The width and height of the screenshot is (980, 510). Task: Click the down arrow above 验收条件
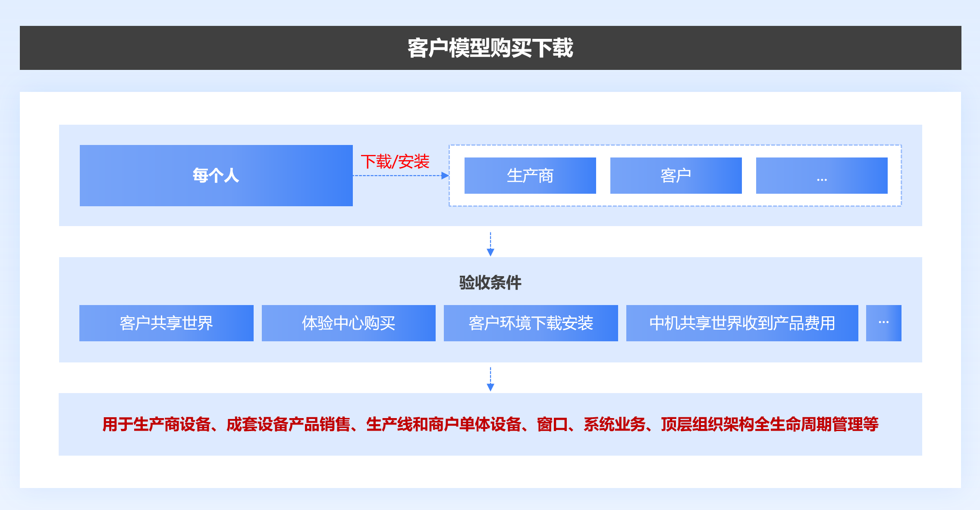coord(490,251)
